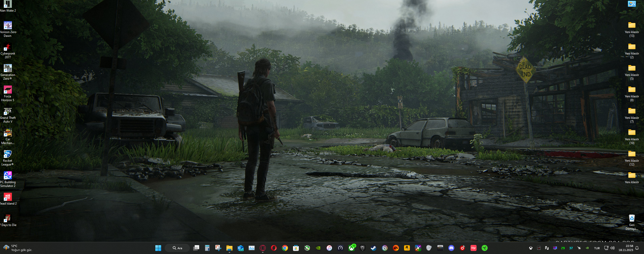
Task: Open the Horizon Zero Dawn desktop shortcut
Action: (8, 29)
